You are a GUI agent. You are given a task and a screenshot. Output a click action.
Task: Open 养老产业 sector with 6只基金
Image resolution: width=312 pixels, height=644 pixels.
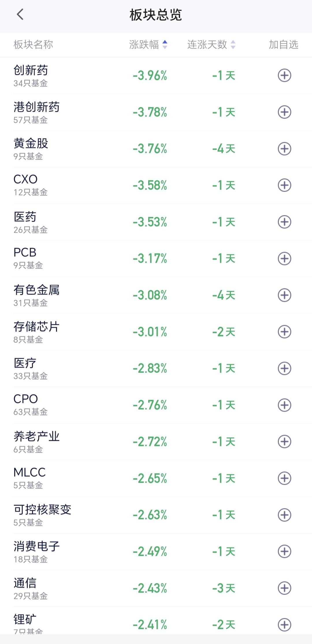click(156, 442)
